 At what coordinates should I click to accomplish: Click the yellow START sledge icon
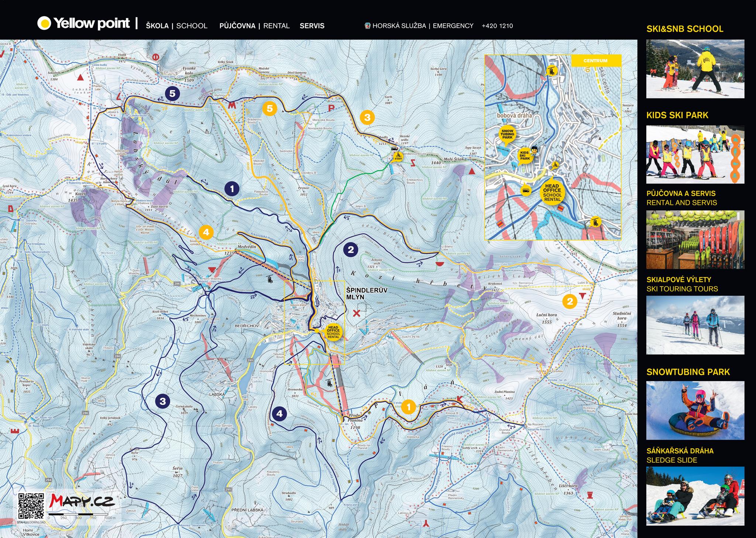pos(398,157)
